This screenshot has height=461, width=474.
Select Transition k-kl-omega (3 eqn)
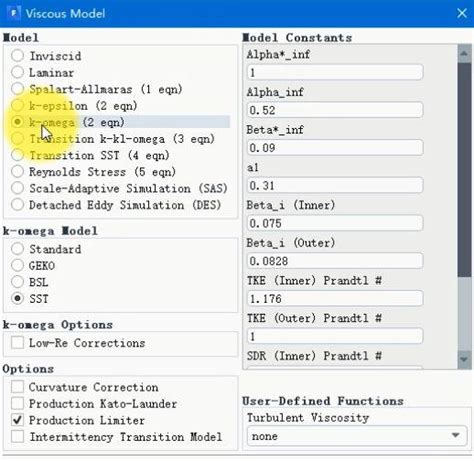17,138
